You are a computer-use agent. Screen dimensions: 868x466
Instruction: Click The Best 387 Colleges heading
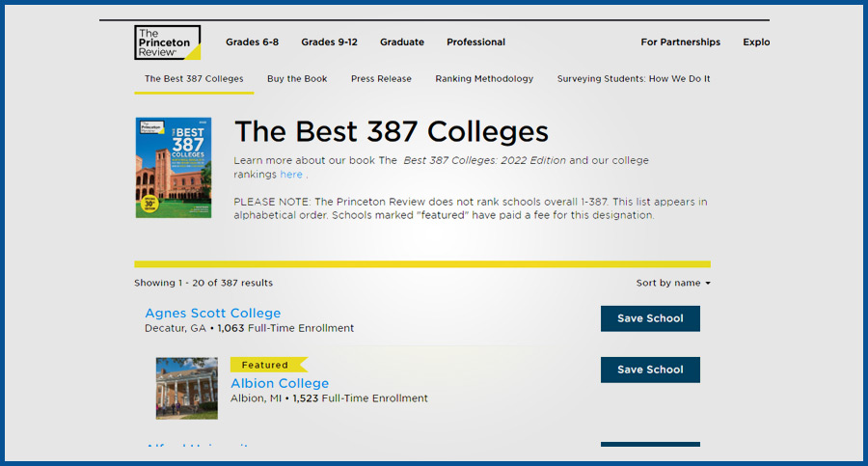[392, 132]
